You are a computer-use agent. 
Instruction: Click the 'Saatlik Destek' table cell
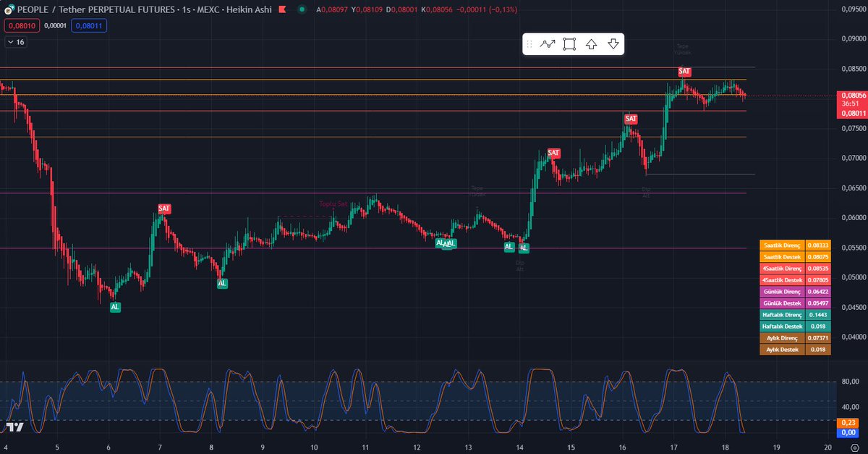click(x=782, y=256)
